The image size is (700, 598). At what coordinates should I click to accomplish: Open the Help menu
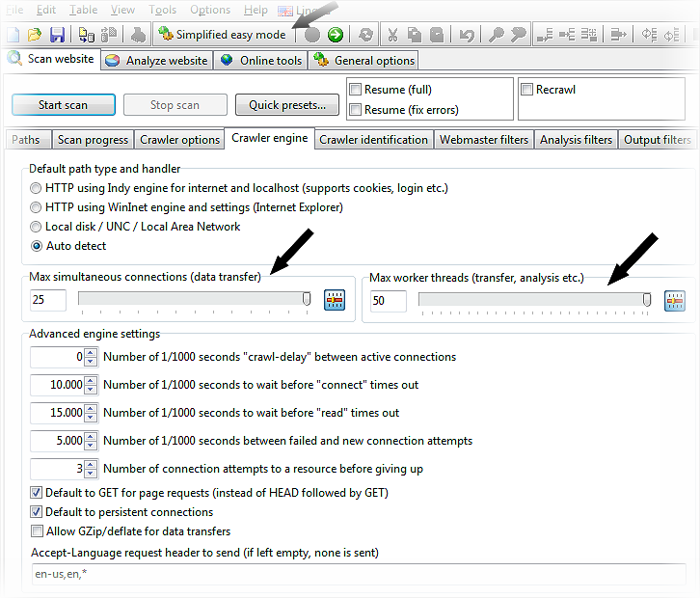(x=256, y=10)
